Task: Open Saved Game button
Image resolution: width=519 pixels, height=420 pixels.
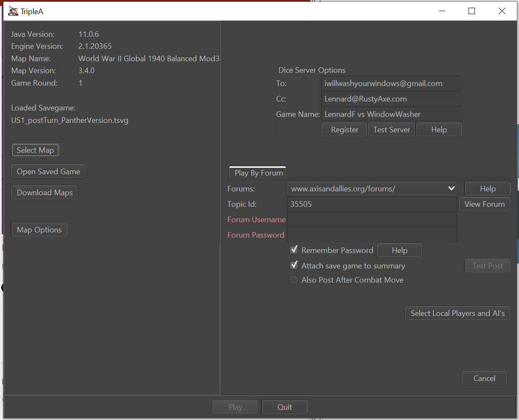Action: click(x=48, y=172)
